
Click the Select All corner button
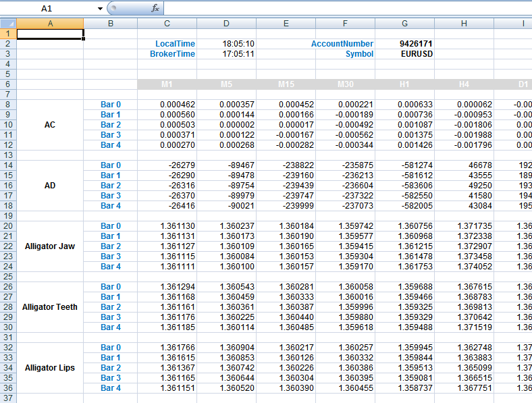[8, 24]
